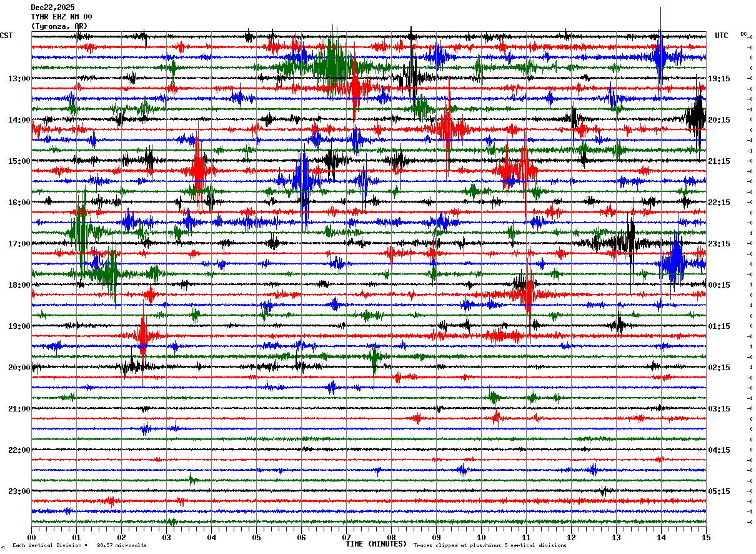
Task: Select the 19:00 CST time label
Action: tap(19, 326)
